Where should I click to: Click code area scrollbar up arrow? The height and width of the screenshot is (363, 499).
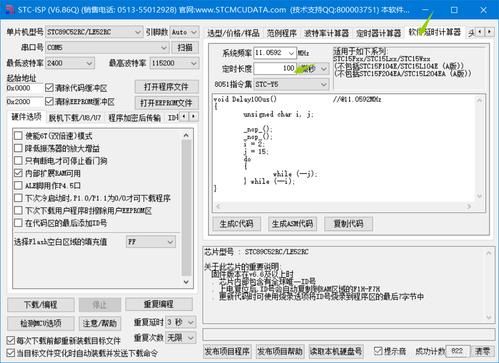[x=479, y=100]
